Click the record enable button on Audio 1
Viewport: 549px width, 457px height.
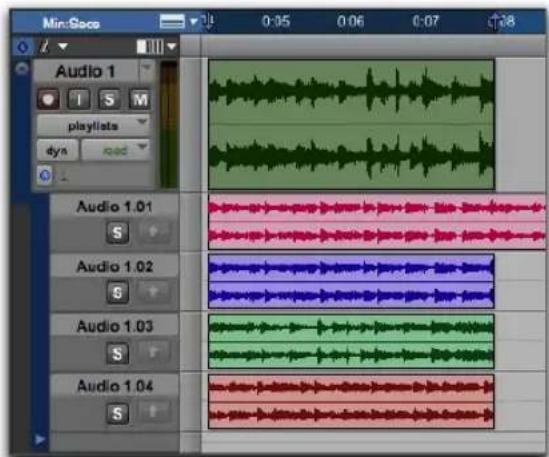tap(48, 99)
